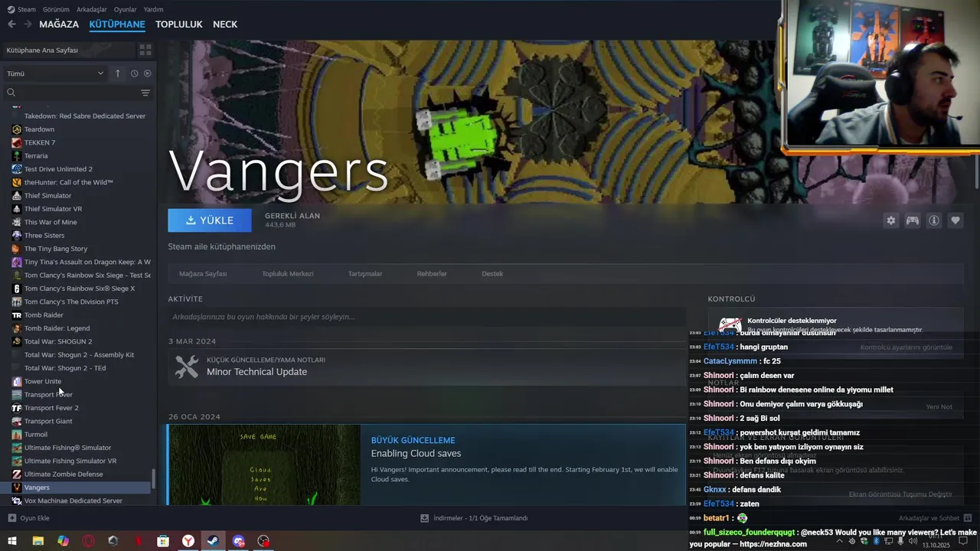Click the Cloud saves news thumbnail
The width and height of the screenshot is (980, 551).
tap(264, 465)
